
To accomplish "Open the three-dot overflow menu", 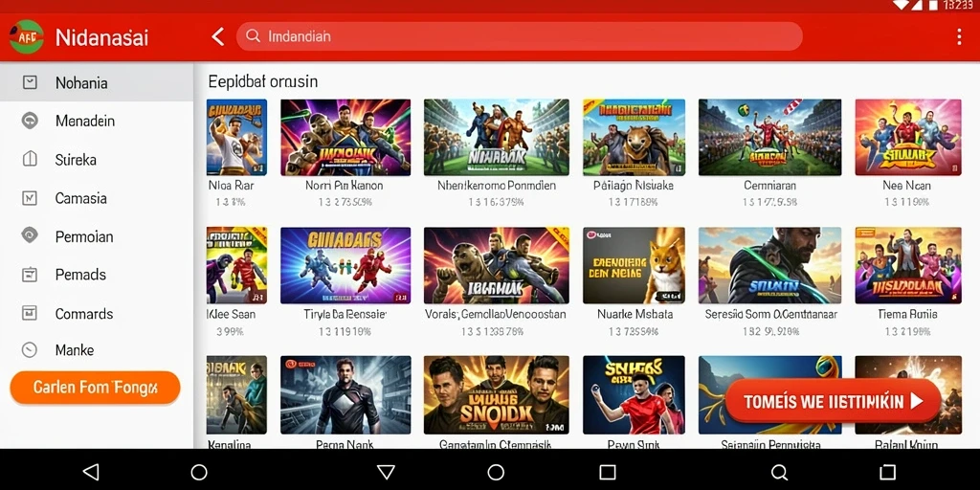I will click(959, 37).
